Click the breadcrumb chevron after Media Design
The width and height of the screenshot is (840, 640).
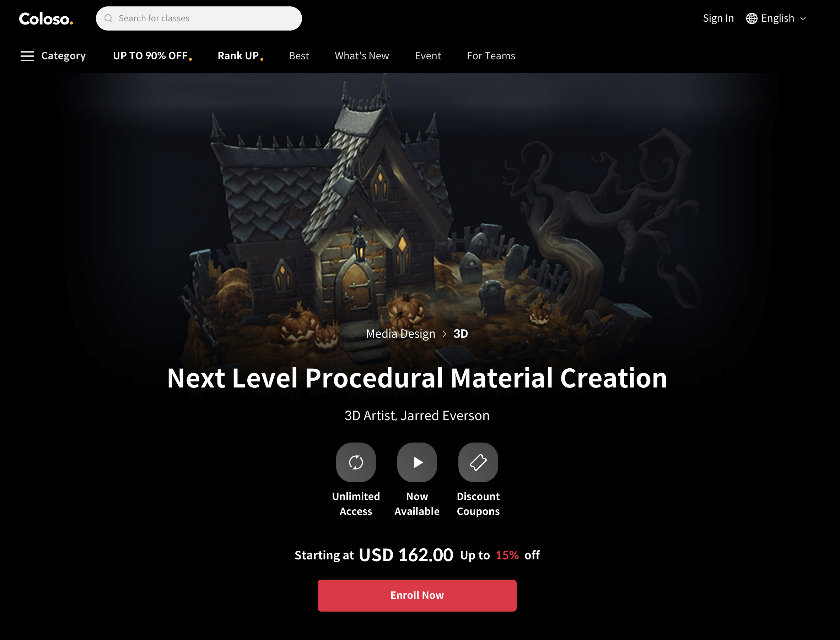click(445, 334)
